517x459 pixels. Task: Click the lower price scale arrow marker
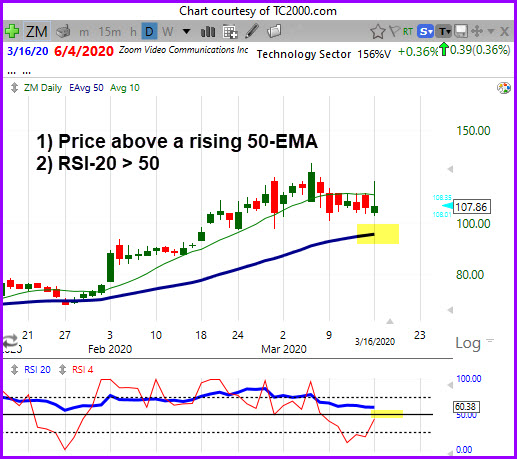(x=450, y=310)
